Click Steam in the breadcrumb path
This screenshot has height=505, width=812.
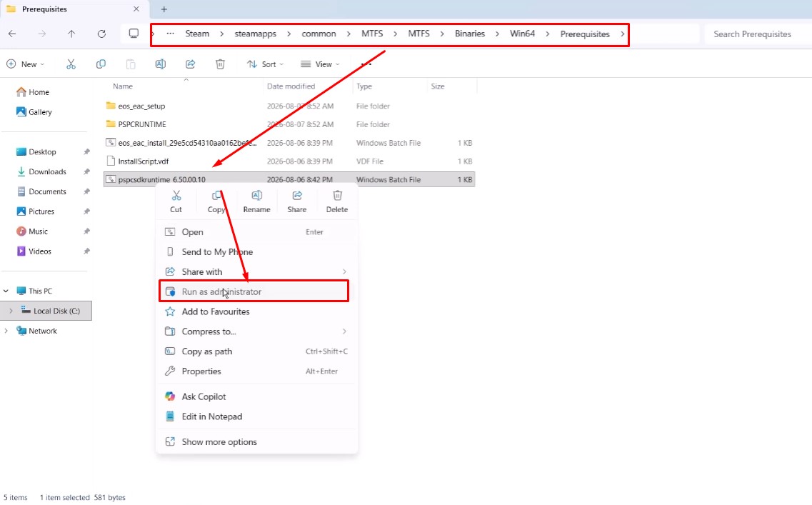coord(197,34)
